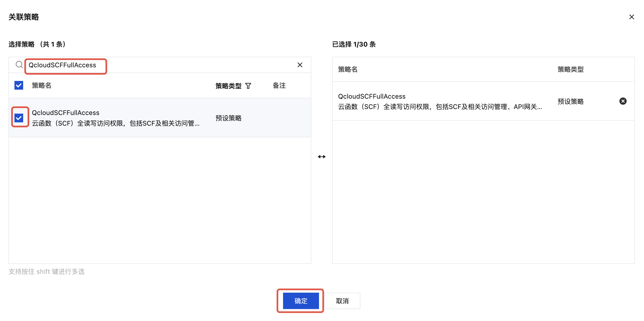Click the 策略名 header in selected panel
Viewport: 644px width, 321px height.
point(348,69)
